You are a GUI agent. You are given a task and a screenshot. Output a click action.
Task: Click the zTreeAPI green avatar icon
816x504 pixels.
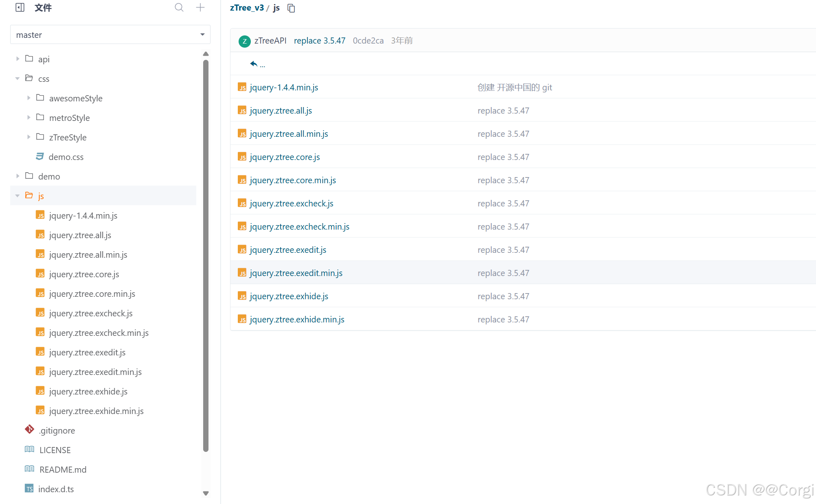(x=244, y=41)
